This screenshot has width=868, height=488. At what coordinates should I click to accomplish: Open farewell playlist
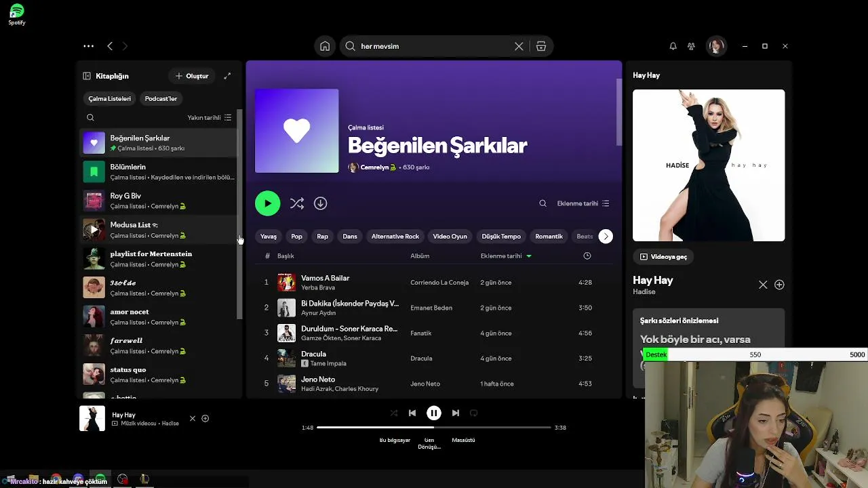click(159, 346)
